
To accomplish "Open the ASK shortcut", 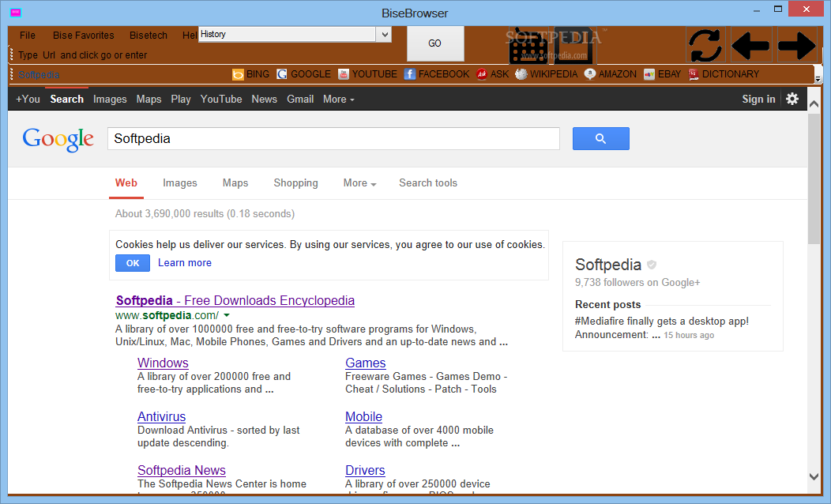I will point(492,74).
